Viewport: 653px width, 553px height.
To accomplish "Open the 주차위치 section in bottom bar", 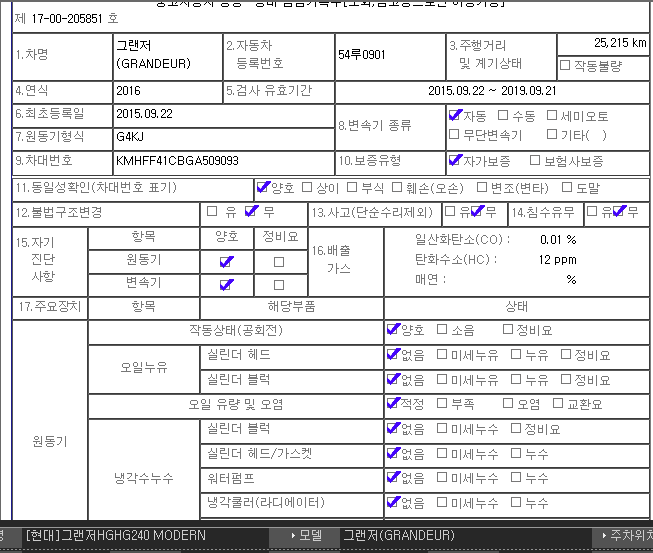I will tap(600, 536).
